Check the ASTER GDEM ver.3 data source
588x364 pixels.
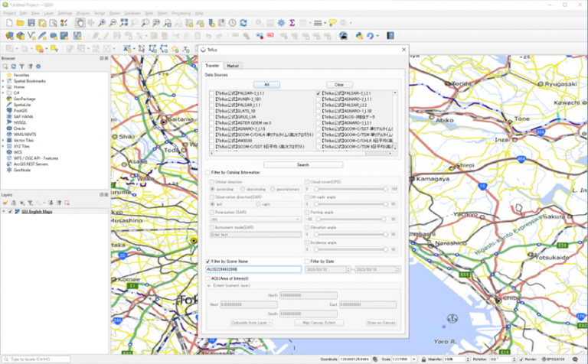(212, 123)
